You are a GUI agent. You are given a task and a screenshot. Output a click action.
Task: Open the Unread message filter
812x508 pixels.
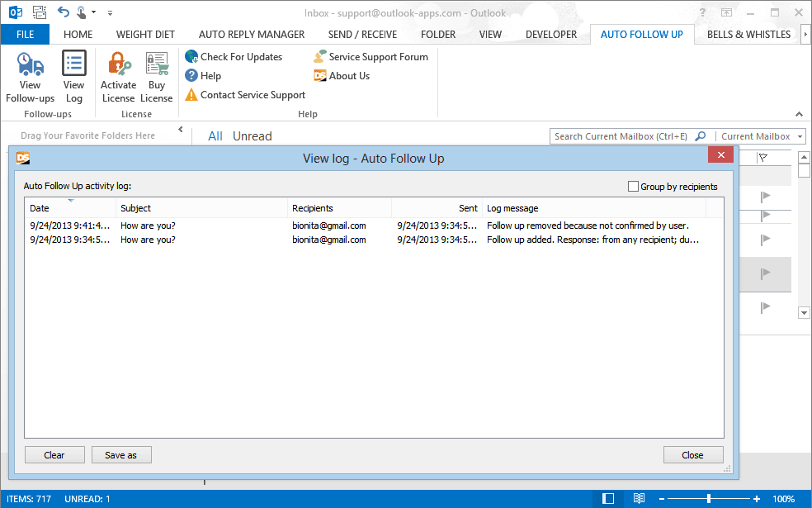pyautogui.click(x=252, y=135)
